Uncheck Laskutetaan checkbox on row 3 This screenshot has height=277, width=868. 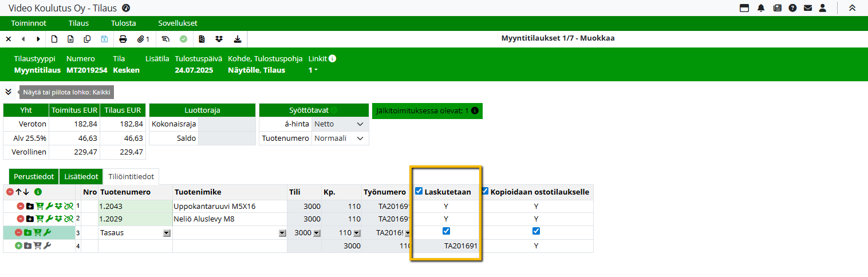447,231
